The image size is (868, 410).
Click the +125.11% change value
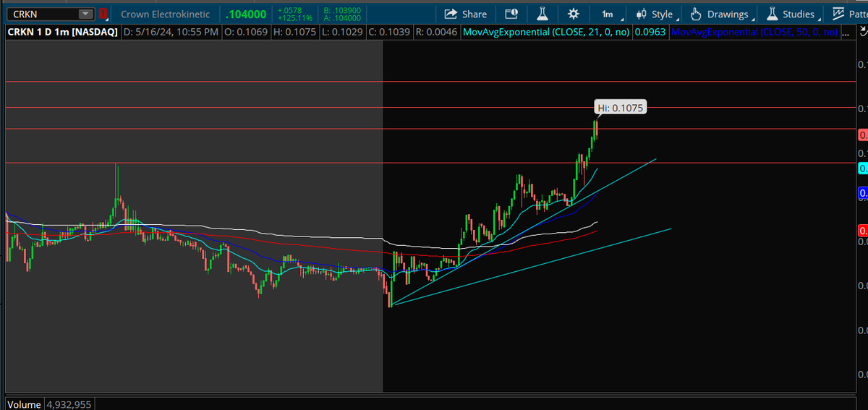click(x=295, y=17)
